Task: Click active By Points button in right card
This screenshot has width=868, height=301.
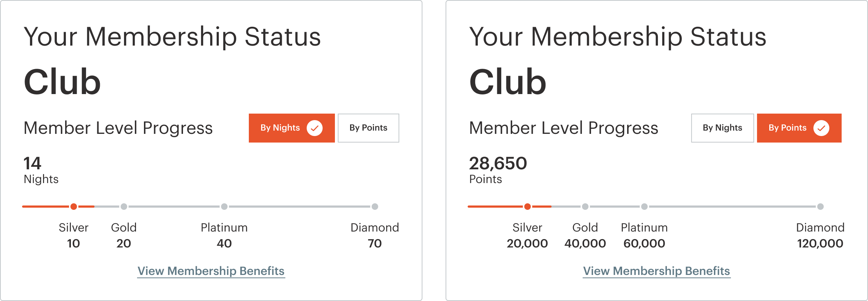Action: [x=787, y=128]
